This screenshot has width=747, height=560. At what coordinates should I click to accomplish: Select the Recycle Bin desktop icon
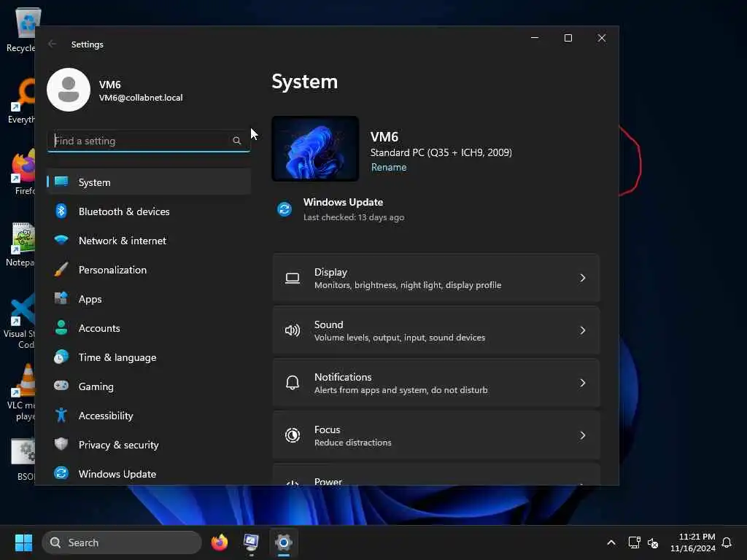coord(21,29)
